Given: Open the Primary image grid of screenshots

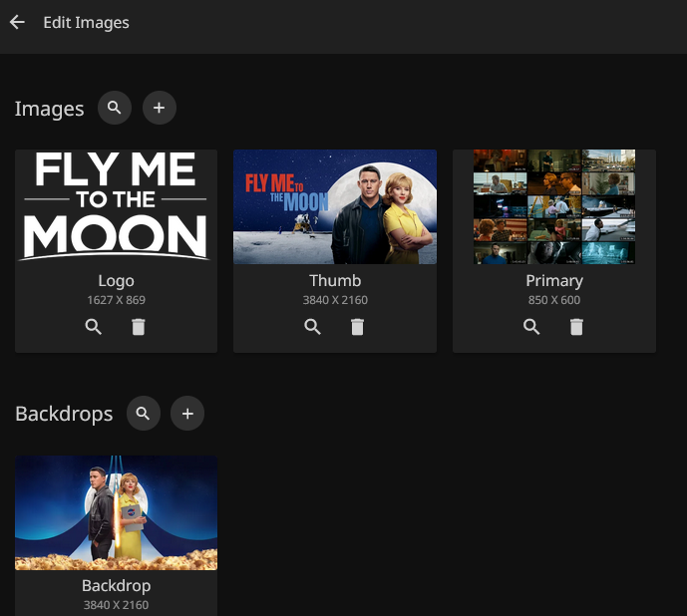Looking at the screenshot, I should click(553, 206).
